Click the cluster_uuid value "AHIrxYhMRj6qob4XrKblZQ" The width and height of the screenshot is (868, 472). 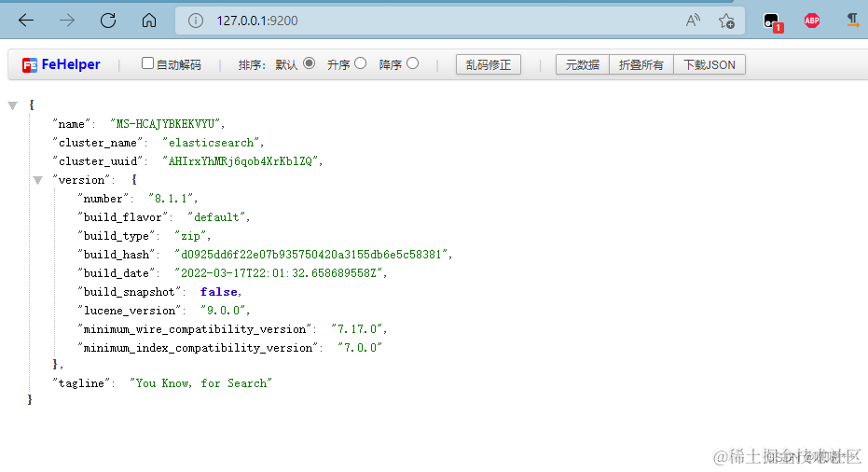point(241,161)
